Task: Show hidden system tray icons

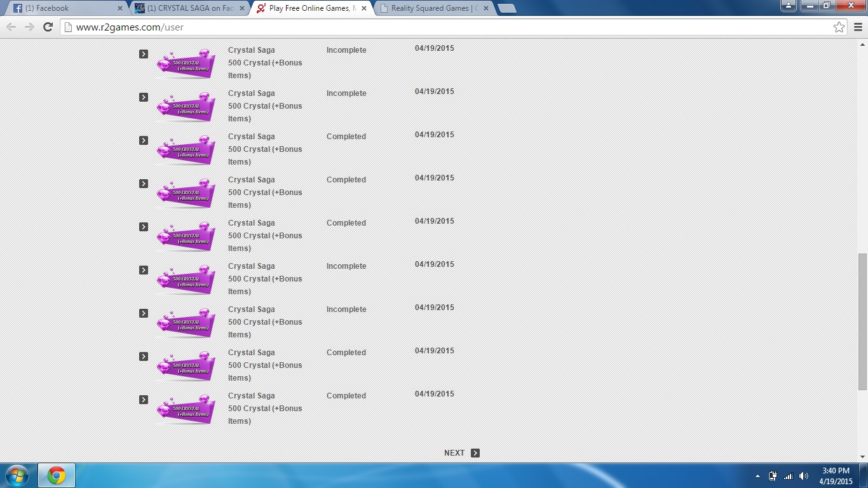Action: (757, 476)
